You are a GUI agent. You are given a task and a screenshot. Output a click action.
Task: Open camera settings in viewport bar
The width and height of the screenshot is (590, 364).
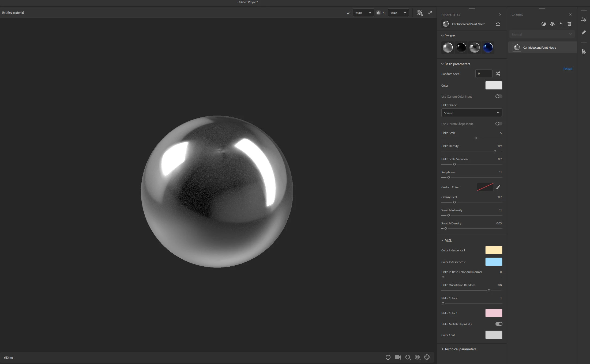[x=398, y=357]
